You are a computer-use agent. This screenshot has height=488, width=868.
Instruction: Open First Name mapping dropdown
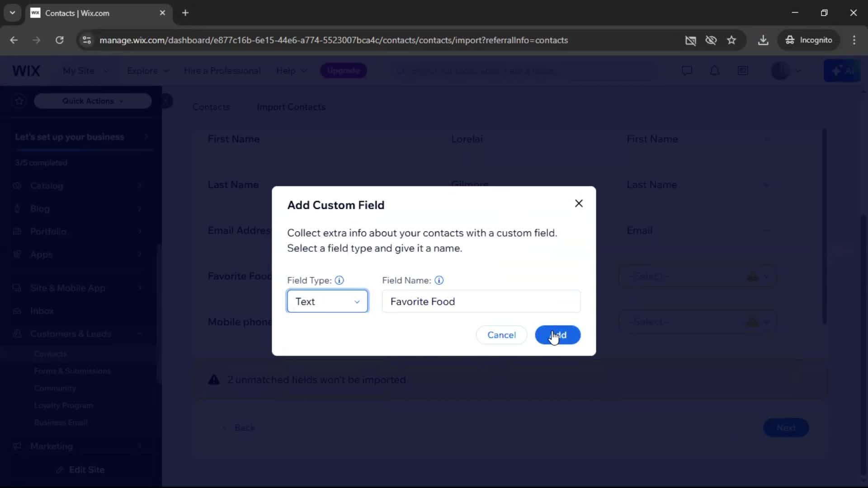[698, 139]
